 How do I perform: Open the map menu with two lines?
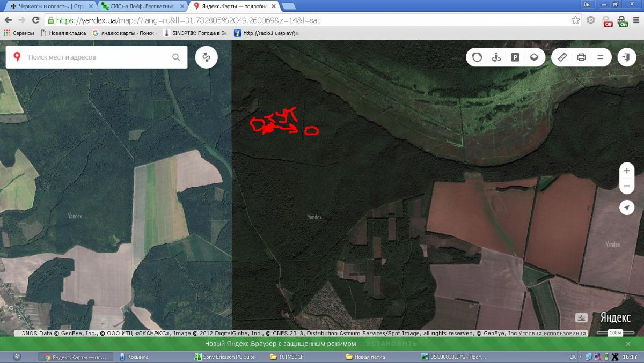point(601,57)
